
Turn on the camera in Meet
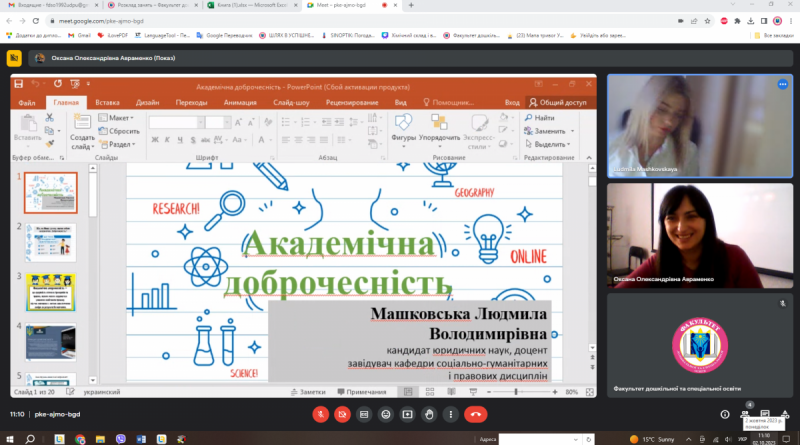click(342, 414)
